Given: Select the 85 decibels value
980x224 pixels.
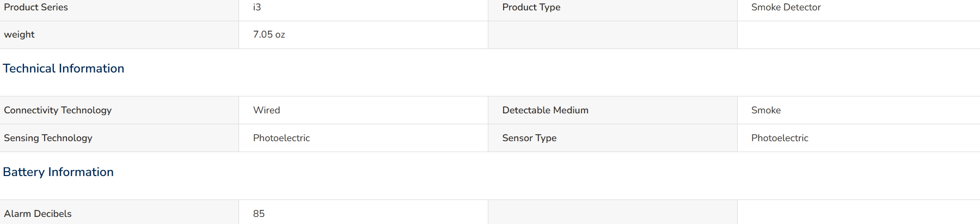Looking at the screenshot, I should coord(259,214).
